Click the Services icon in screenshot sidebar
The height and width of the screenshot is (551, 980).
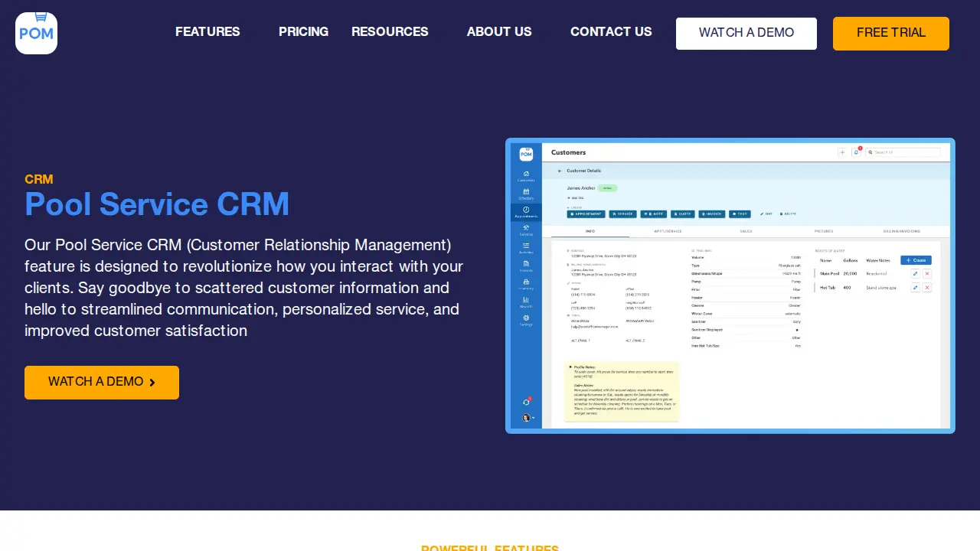click(x=526, y=230)
